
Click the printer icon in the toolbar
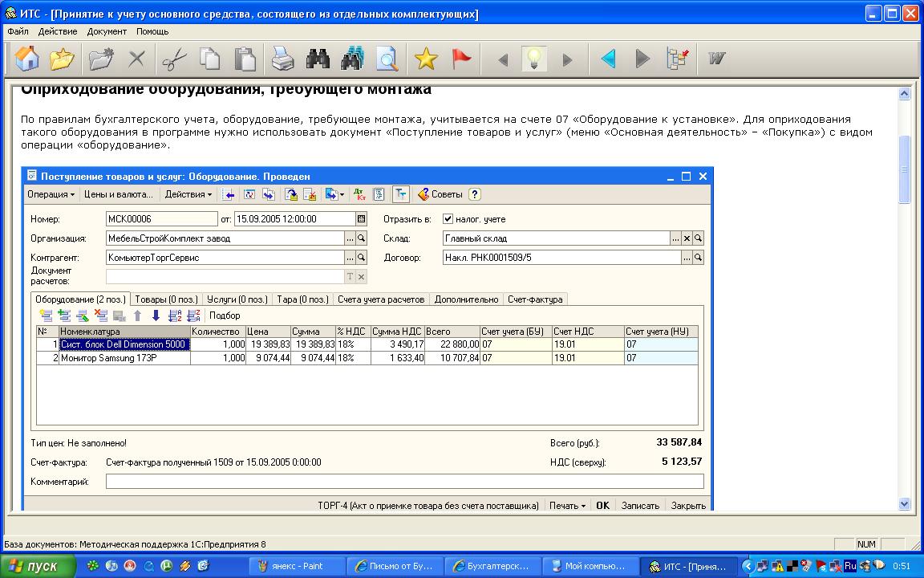coord(282,59)
